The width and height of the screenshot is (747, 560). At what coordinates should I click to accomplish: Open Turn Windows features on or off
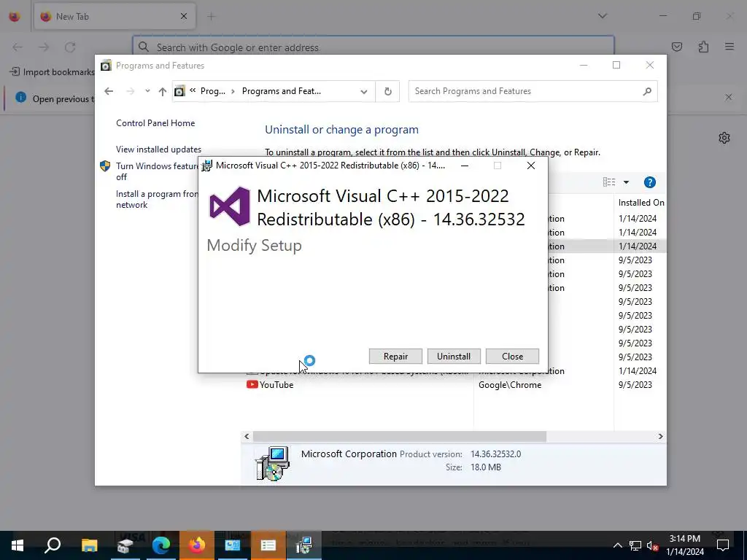pyautogui.click(x=157, y=171)
